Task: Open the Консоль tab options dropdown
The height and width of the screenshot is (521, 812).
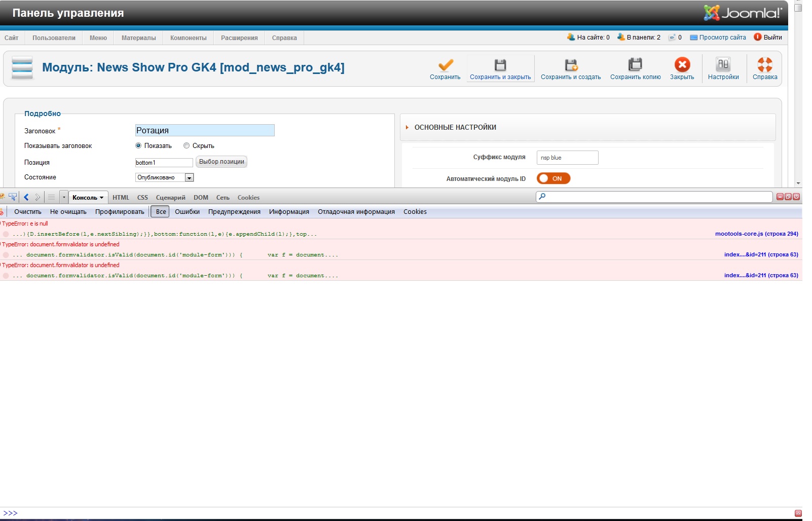Action: point(101,198)
